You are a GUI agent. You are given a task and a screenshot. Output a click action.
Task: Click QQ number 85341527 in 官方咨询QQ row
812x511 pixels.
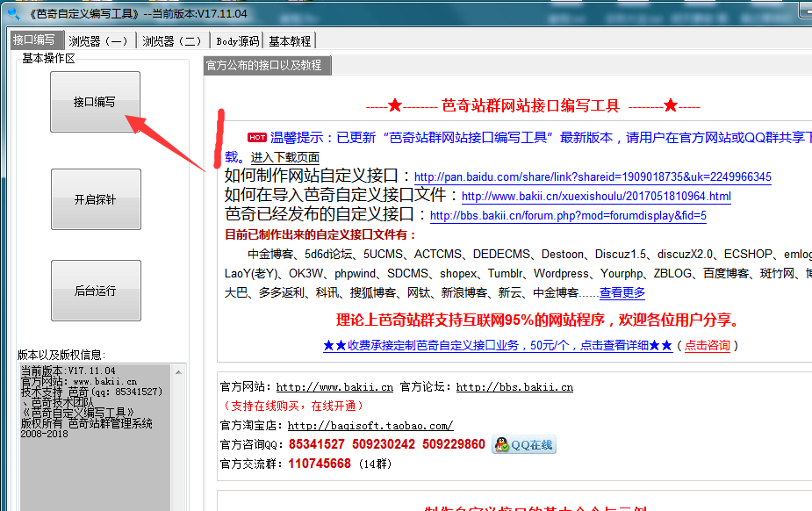[316, 444]
